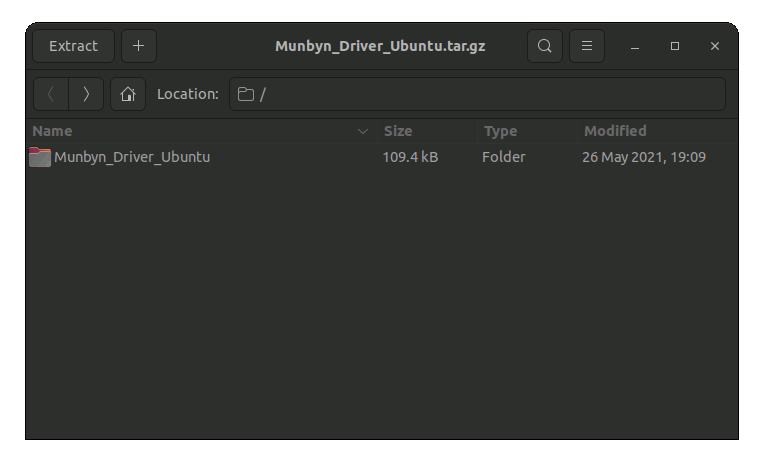Screen dimensions: 764x468
Task: Click the Name column sort arrow
Action: click(363, 131)
